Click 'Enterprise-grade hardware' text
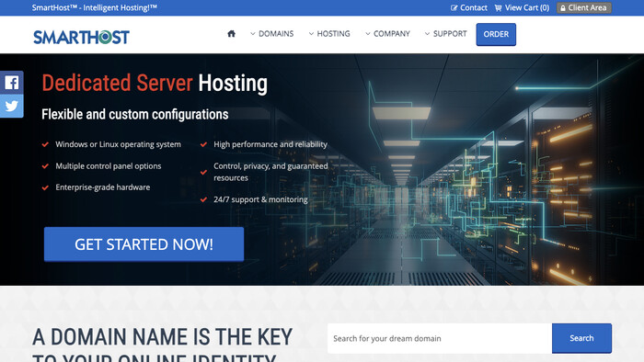Image resolution: width=644 pixels, height=362 pixels. pyautogui.click(x=103, y=187)
